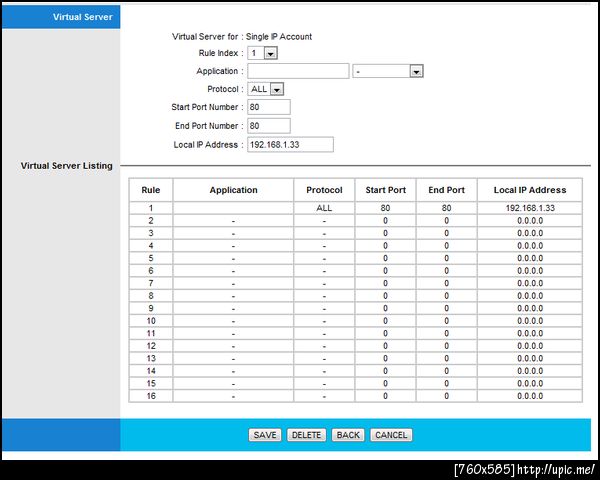Click Start Port 0 in rule 5
This screenshot has height=480, width=600.
[x=385, y=258]
